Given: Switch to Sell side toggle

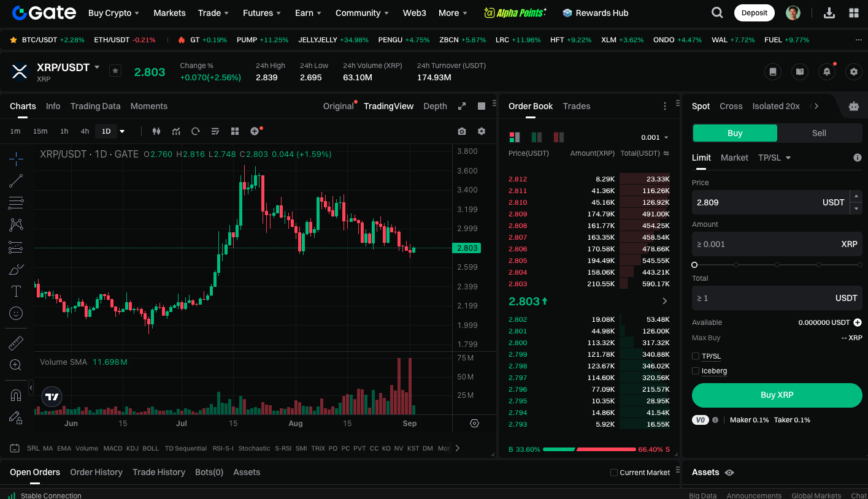Looking at the screenshot, I should [x=819, y=133].
